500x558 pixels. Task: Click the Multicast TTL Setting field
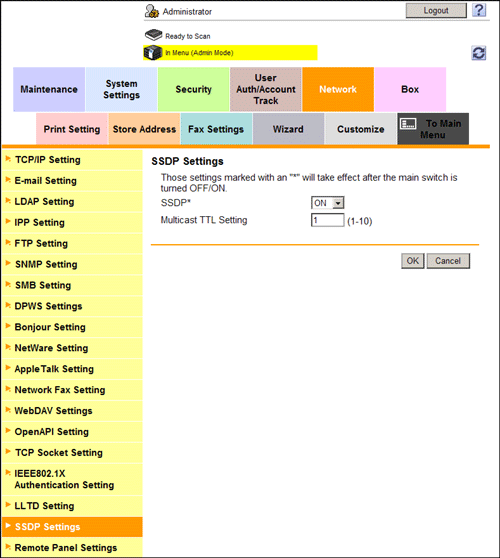coord(327,220)
